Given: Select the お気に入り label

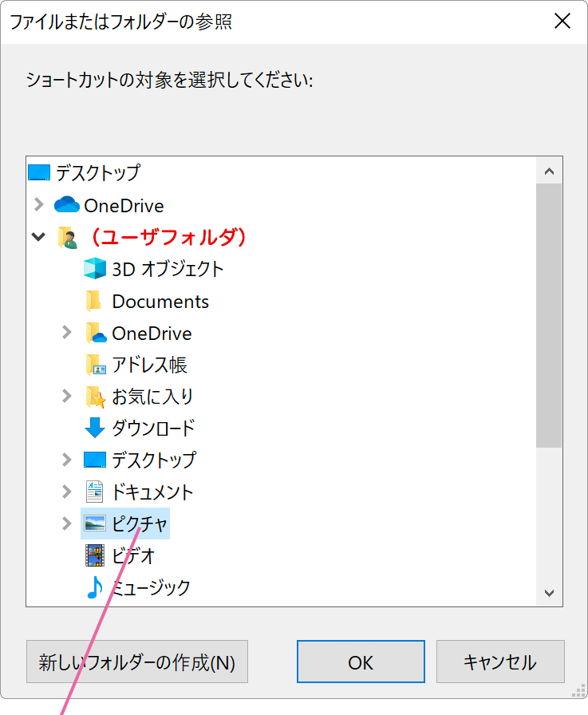Looking at the screenshot, I should (x=152, y=397).
